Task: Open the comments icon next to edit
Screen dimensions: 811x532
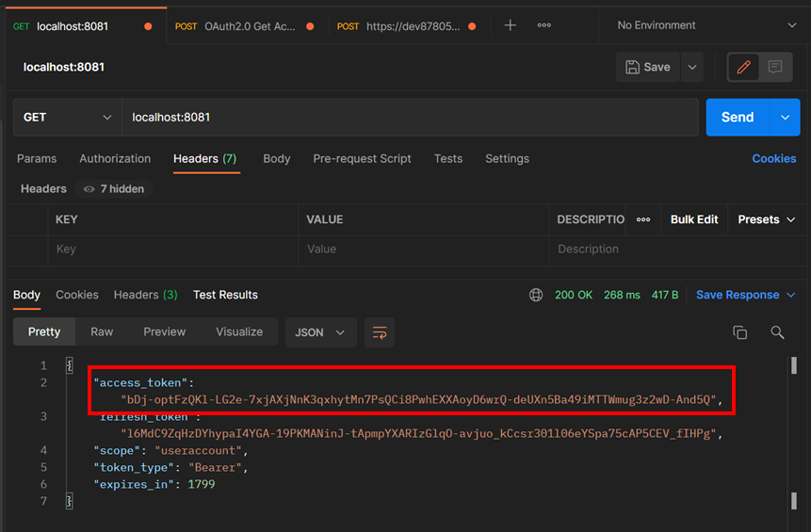Action: 775,67
